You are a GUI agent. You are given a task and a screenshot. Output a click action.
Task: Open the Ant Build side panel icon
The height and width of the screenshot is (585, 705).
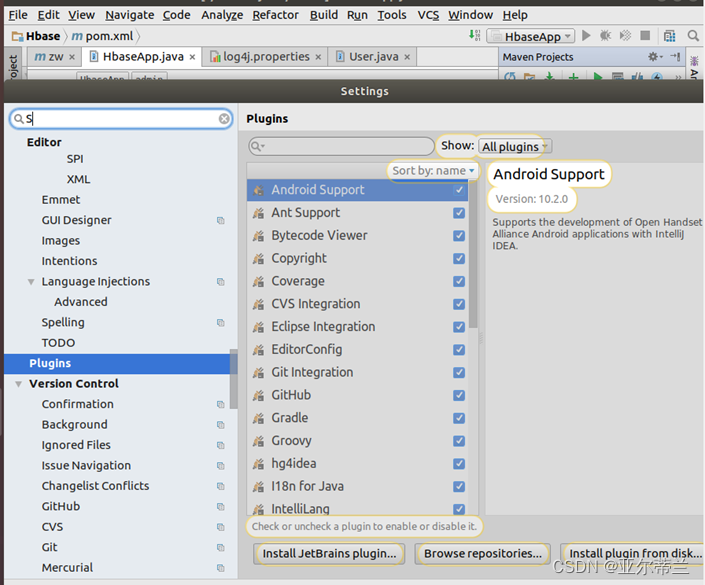[x=694, y=61]
